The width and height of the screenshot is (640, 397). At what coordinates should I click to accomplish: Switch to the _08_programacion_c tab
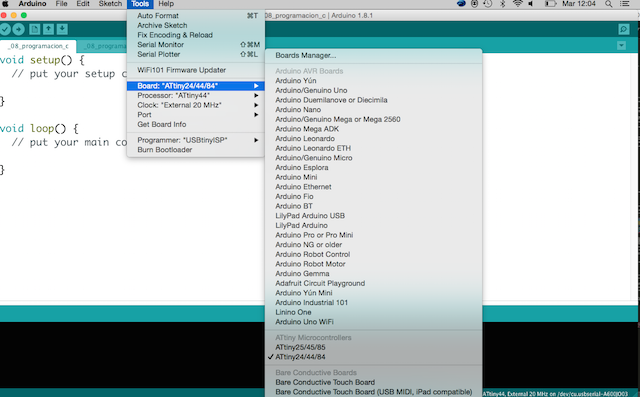[x=38, y=46]
